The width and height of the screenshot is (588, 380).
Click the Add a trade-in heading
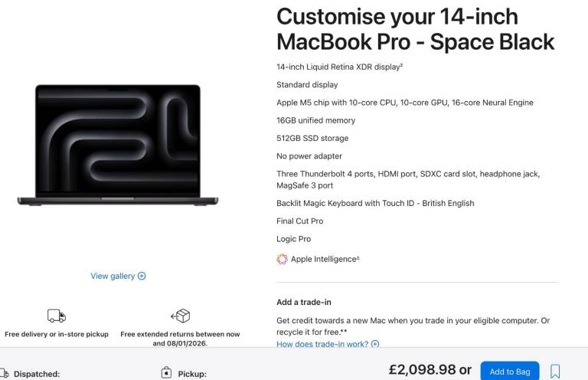point(304,302)
